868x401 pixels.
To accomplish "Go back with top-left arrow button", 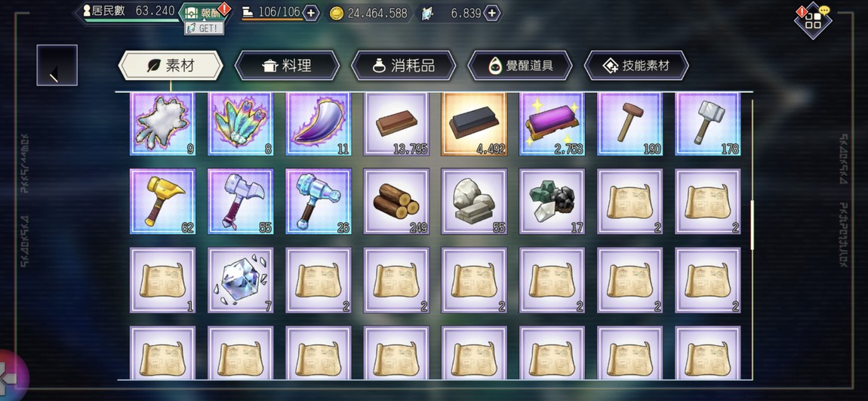I will [57, 66].
